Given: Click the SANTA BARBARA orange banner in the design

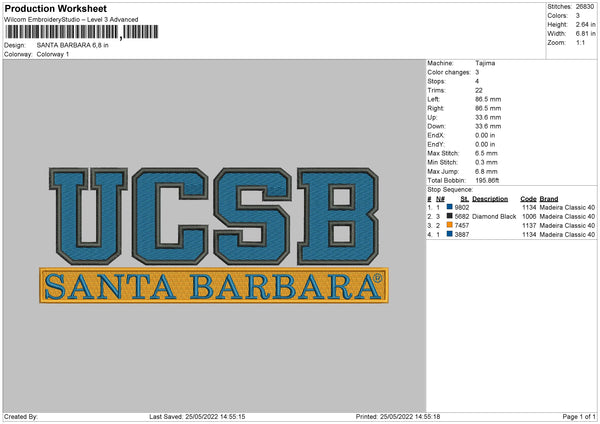Looking at the screenshot, I should 214,286.
